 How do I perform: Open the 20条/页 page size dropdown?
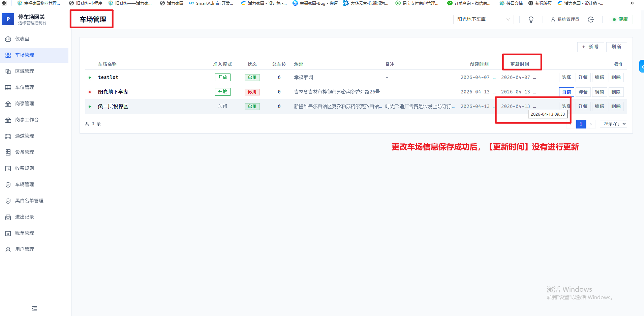coord(613,124)
